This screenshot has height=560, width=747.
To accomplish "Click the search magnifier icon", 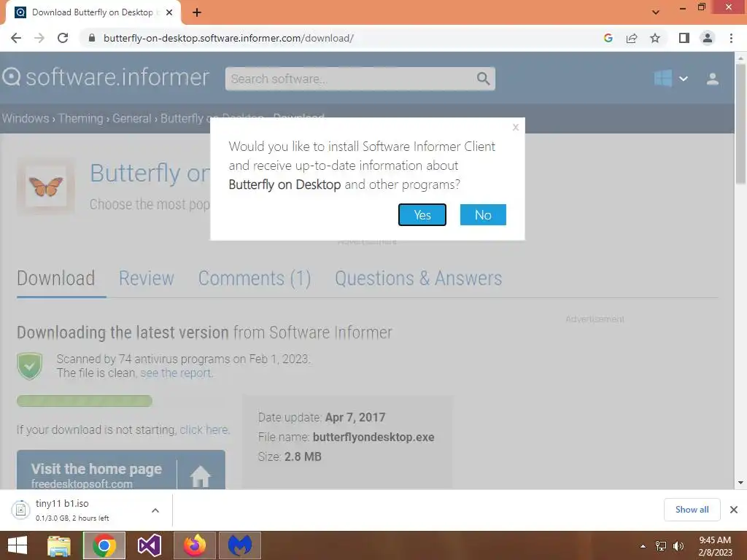I will (x=483, y=79).
